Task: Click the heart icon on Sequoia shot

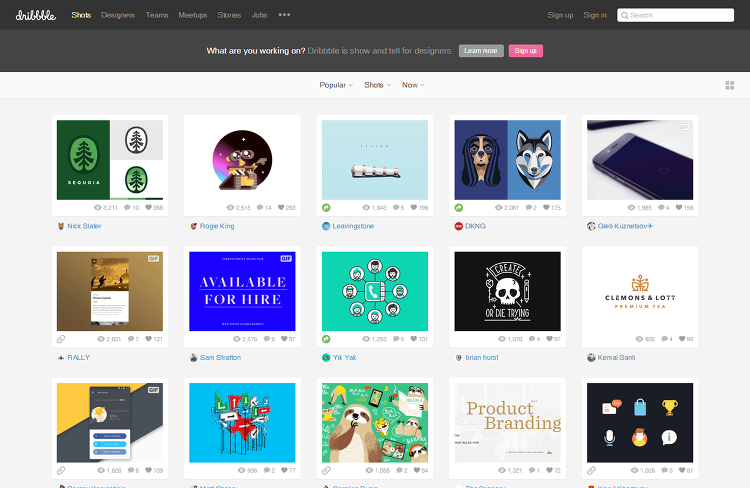Action: pyautogui.click(x=148, y=208)
